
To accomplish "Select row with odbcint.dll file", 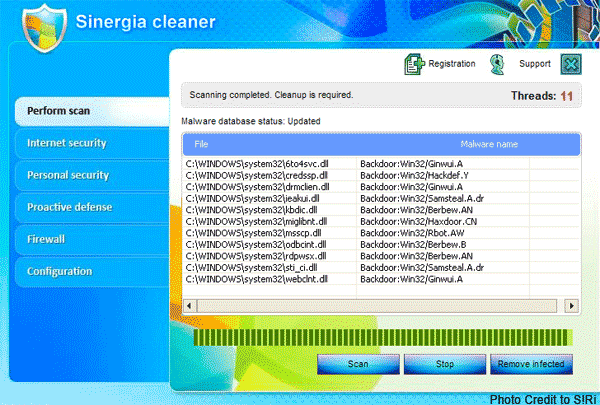I will pyautogui.click(x=381, y=244).
